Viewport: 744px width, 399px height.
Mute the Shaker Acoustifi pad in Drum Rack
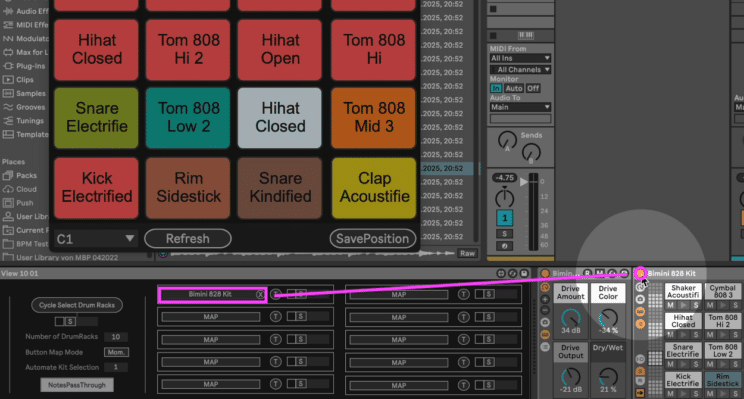click(670, 305)
